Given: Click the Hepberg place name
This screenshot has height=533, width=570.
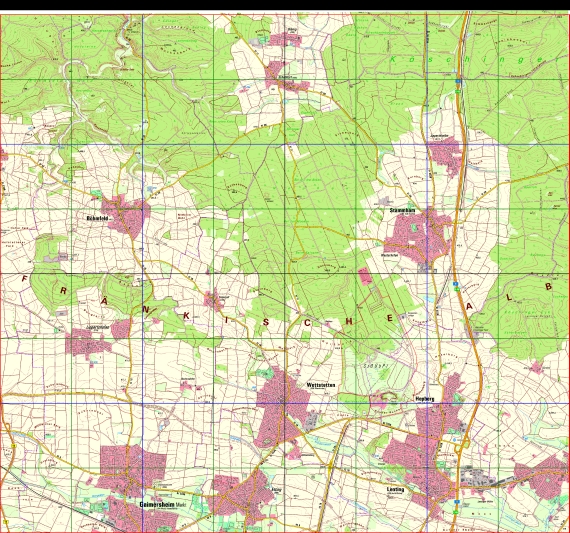Looking at the screenshot, I should pos(425,399).
